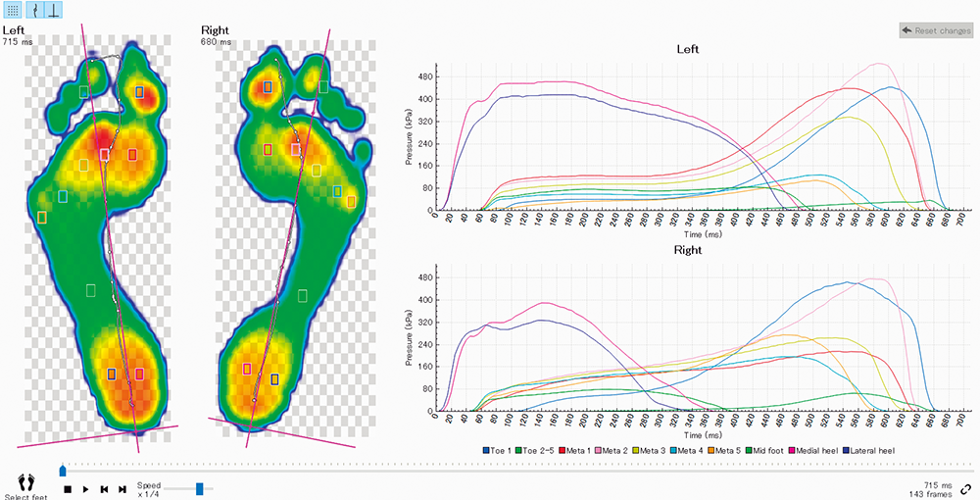Click the timeline scrubber handle
980x500 pixels.
(63, 471)
